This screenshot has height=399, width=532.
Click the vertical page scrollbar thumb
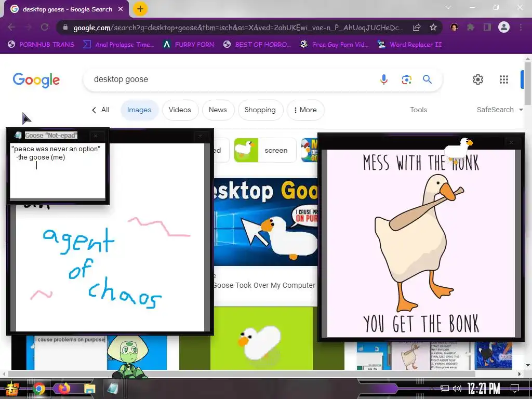tap(528, 83)
